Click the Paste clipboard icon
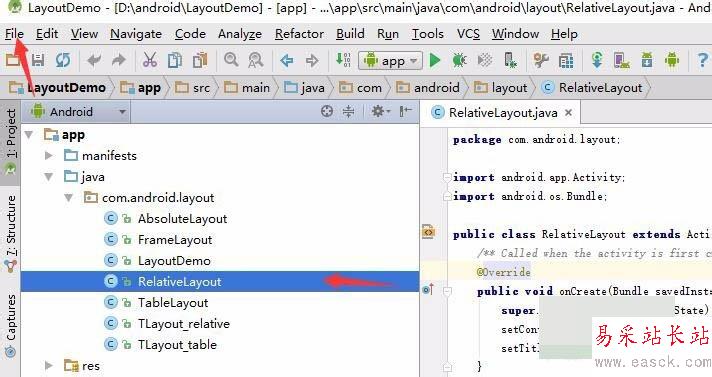The height and width of the screenshot is (377, 712). click(200, 60)
